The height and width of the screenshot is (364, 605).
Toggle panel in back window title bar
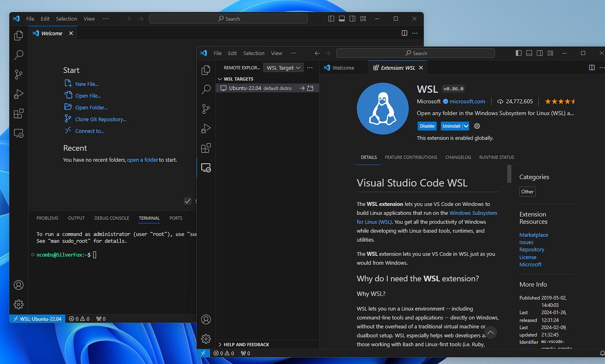coord(342,19)
